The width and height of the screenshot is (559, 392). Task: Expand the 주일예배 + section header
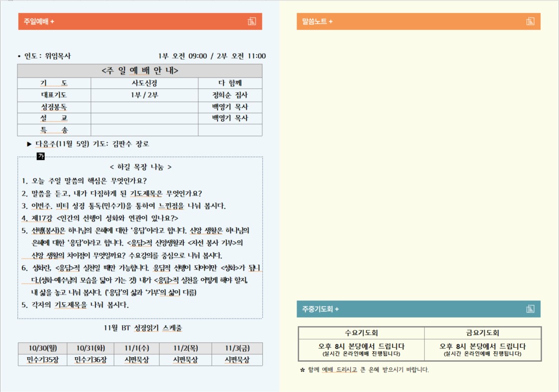(39, 21)
